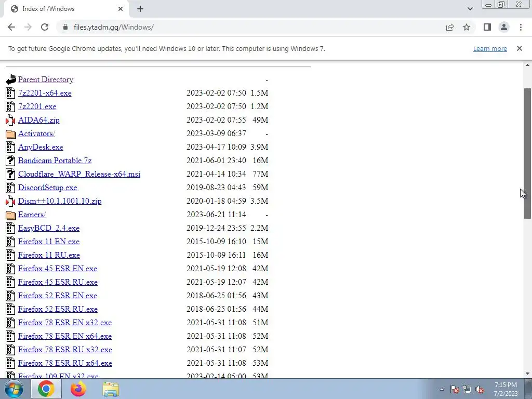Download Cloudflare_WARP_Release-x64.msi
The width and height of the screenshot is (532, 399).
79,174
